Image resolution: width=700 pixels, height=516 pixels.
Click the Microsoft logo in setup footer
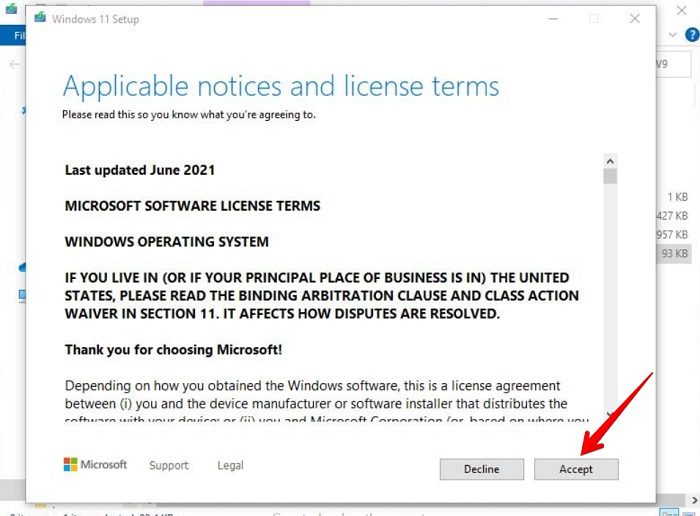(x=95, y=464)
